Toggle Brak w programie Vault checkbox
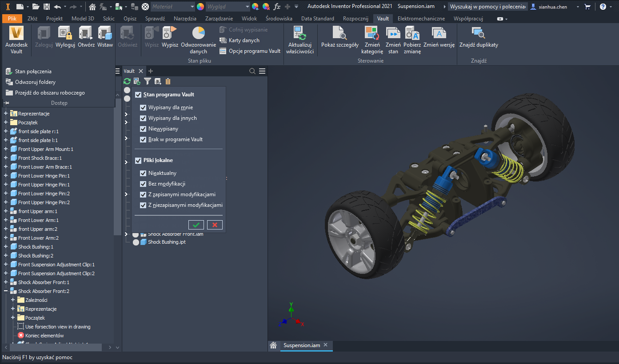619x364 pixels. pos(143,139)
